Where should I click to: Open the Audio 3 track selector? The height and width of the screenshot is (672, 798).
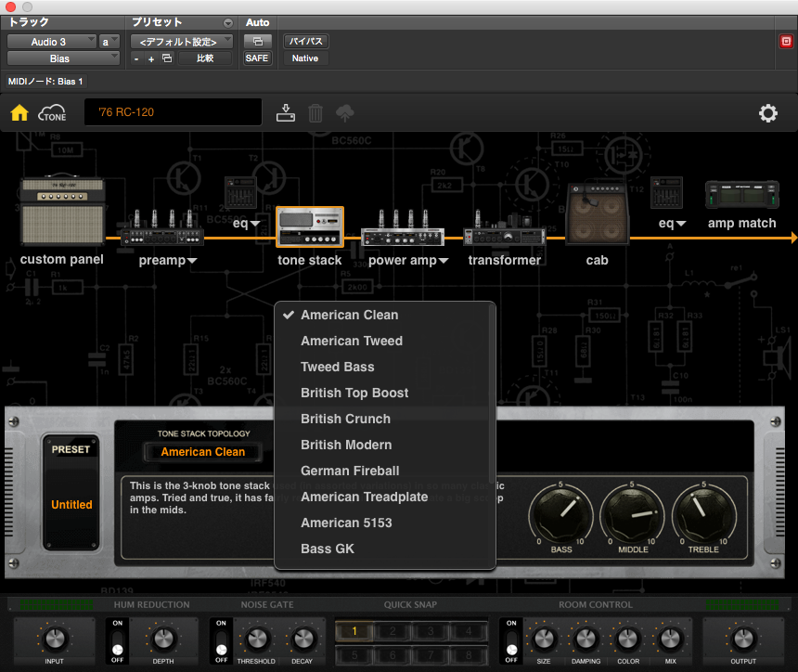click(x=51, y=42)
